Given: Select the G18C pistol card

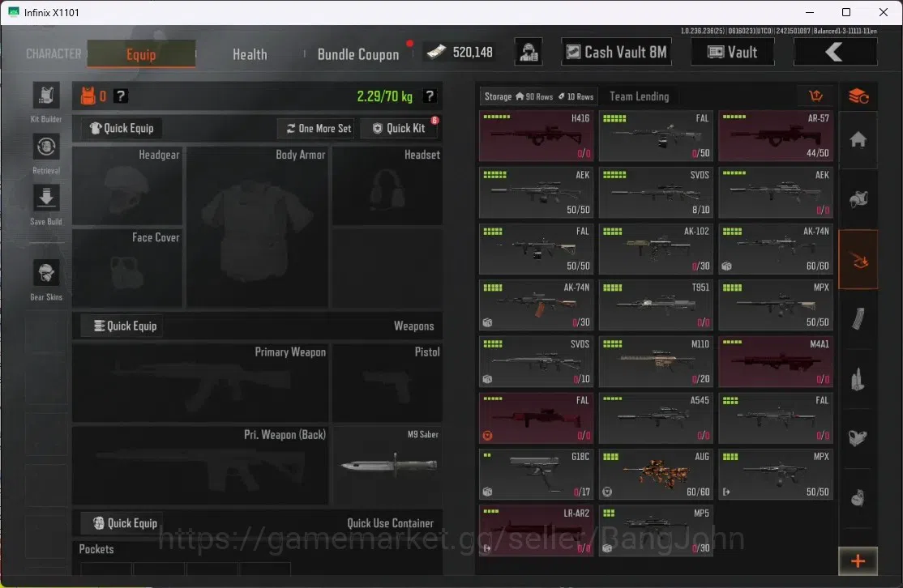Looking at the screenshot, I should pyautogui.click(x=536, y=474).
